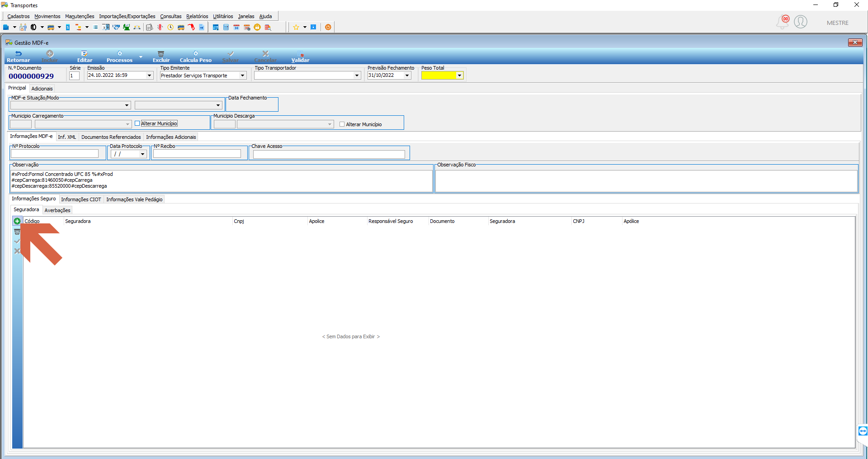Switch to the Averbações tab
868x459 pixels.
tap(57, 210)
